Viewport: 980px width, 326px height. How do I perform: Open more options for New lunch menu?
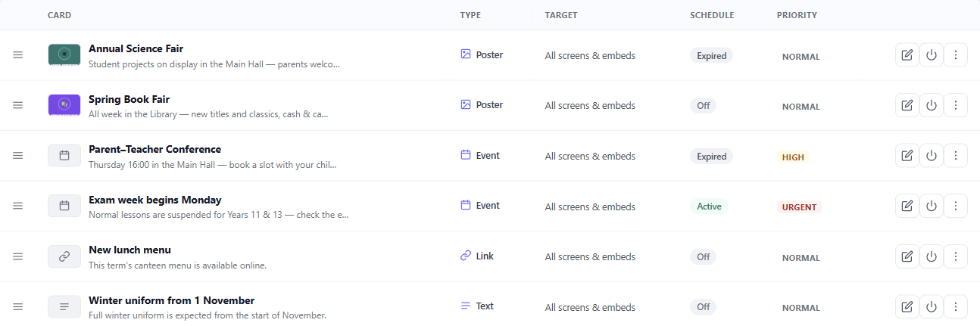pyautogui.click(x=956, y=256)
